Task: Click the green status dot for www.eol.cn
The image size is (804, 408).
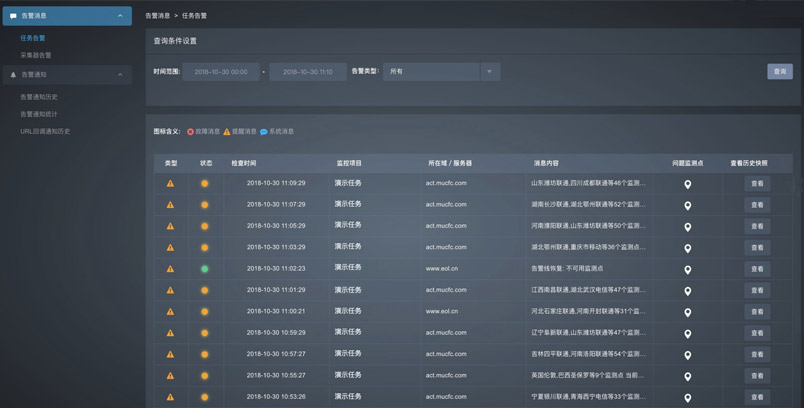Action: (204, 269)
